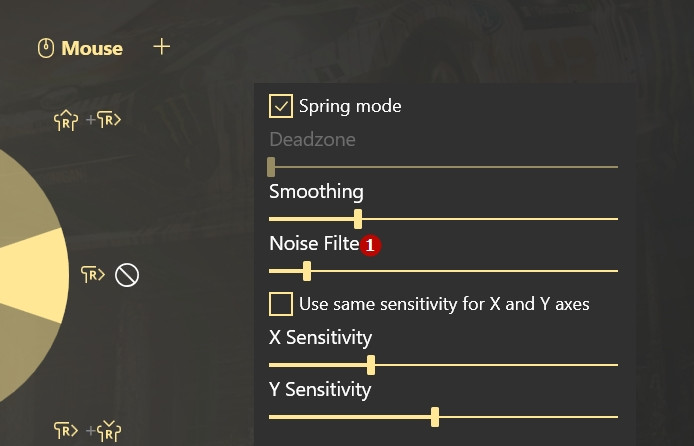Click the X Sensitivity slider thumb
The image size is (694, 446).
coord(371,365)
